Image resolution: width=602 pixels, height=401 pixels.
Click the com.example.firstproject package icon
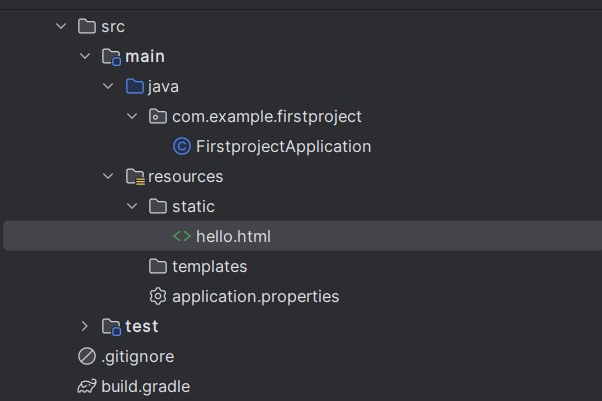pos(158,117)
